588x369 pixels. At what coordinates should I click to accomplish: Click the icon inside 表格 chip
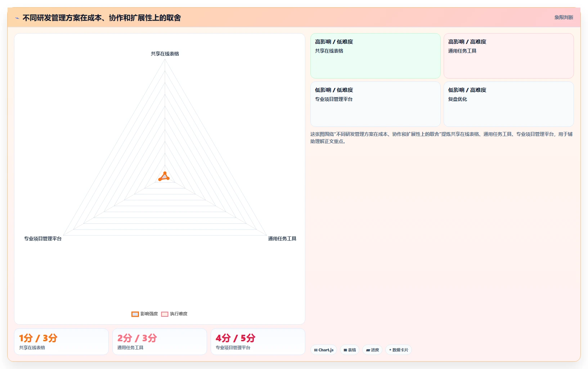click(345, 350)
